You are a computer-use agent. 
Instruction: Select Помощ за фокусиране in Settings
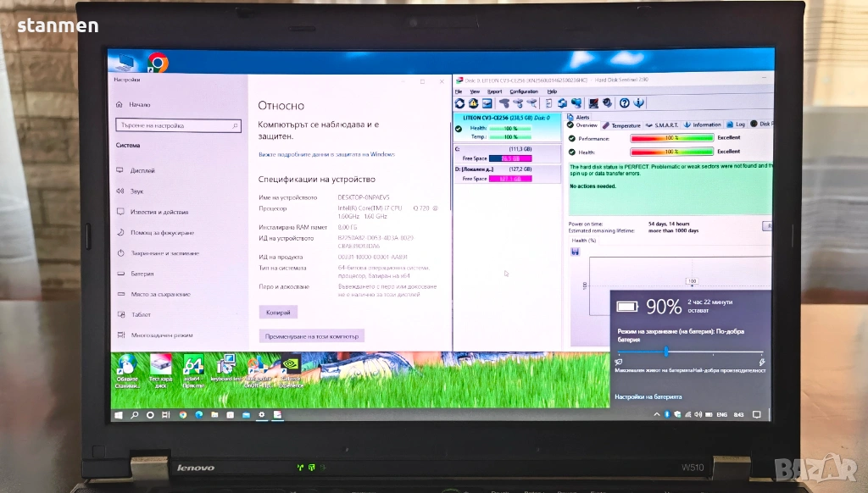click(156, 232)
